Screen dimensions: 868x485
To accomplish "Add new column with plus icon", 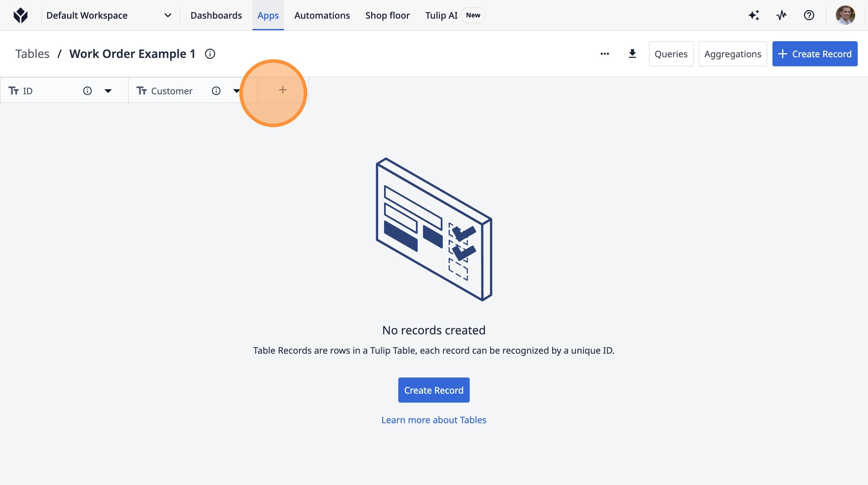I will pos(282,90).
